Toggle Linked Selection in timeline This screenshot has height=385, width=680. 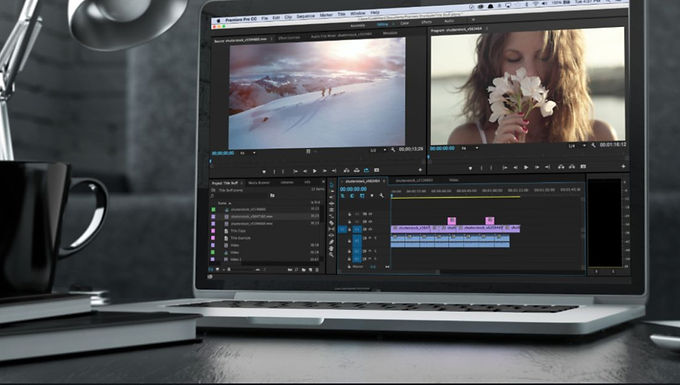362,196
